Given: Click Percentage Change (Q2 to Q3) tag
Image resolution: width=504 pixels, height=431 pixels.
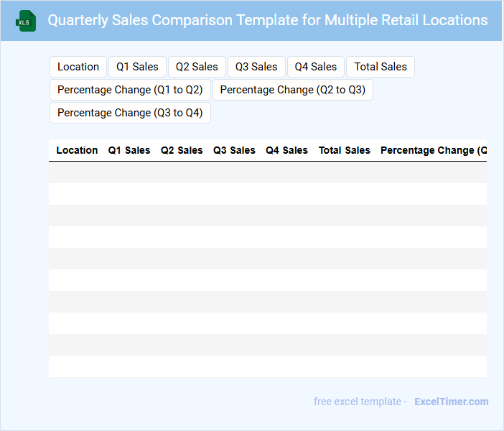Looking at the screenshot, I should coord(293,90).
